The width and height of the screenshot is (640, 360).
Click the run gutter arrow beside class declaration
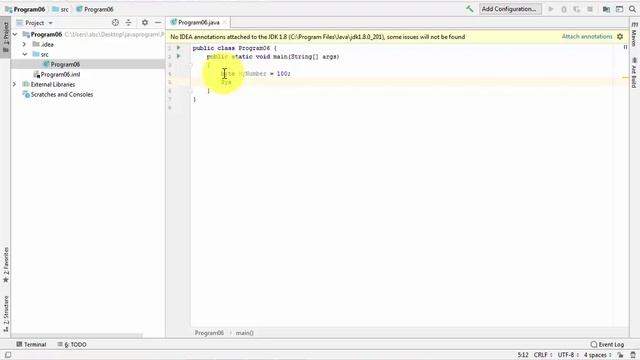click(x=178, y=48)
